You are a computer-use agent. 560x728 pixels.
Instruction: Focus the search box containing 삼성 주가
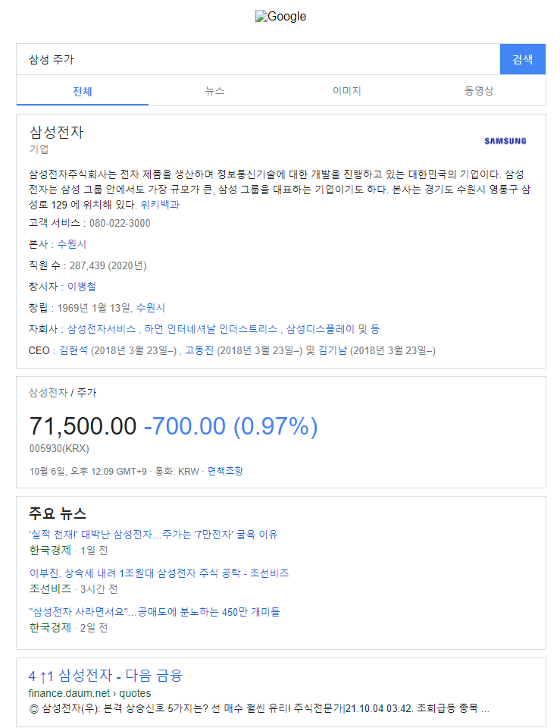(258, 59)
